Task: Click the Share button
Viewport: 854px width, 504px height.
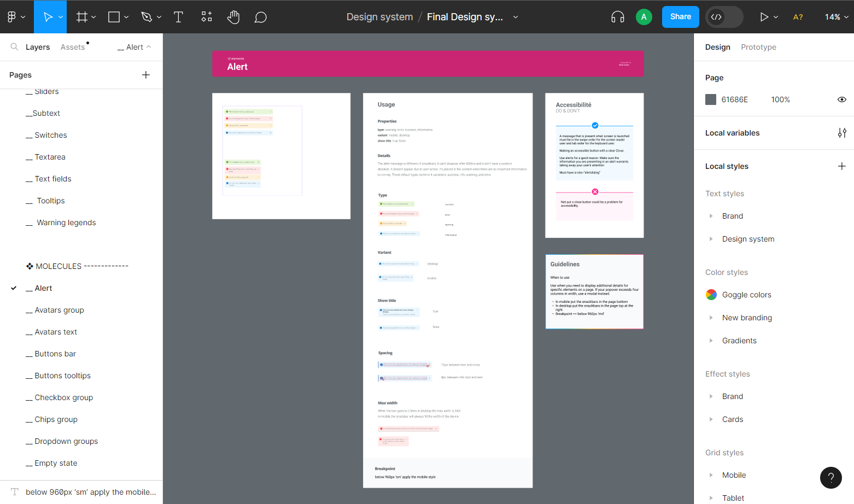Action: 681,17
